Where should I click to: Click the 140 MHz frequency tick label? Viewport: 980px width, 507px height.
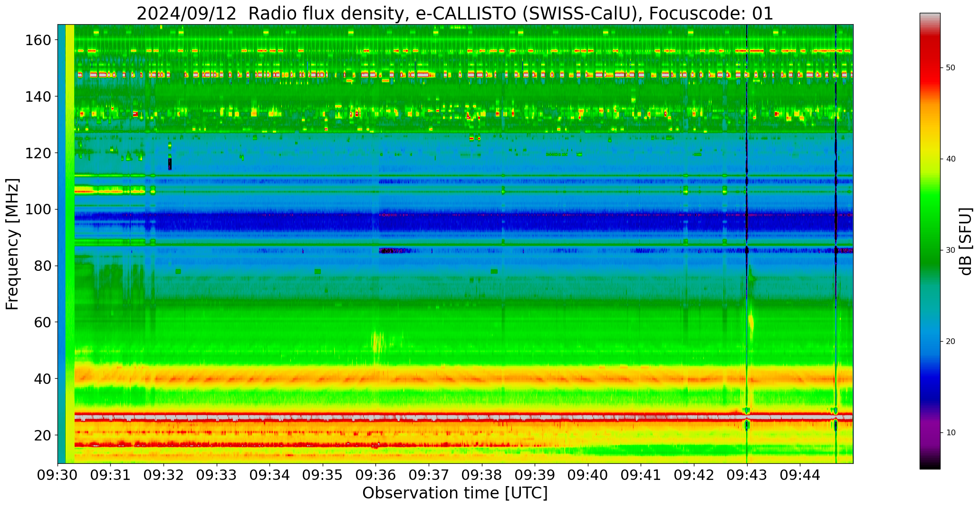click(38, 97)
